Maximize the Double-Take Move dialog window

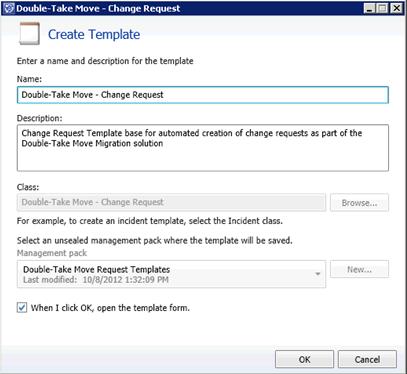[383, 8]
